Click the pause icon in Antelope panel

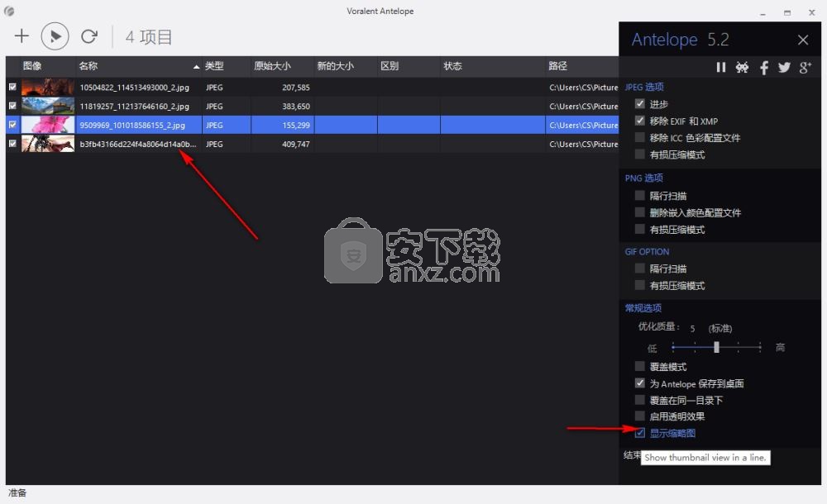pos(720,68)
